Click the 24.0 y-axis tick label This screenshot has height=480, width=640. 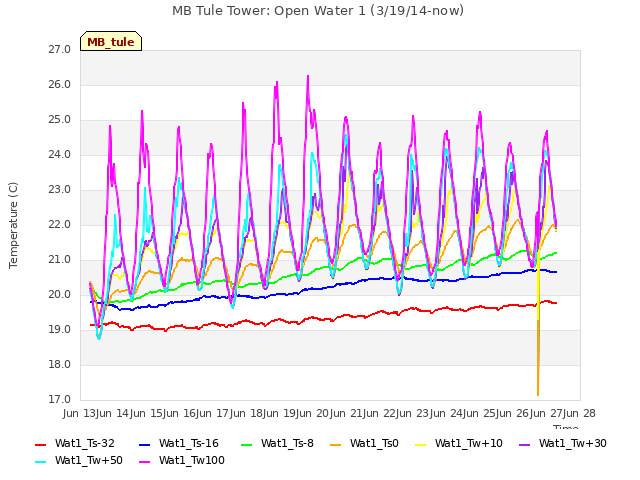coord(60,155)
